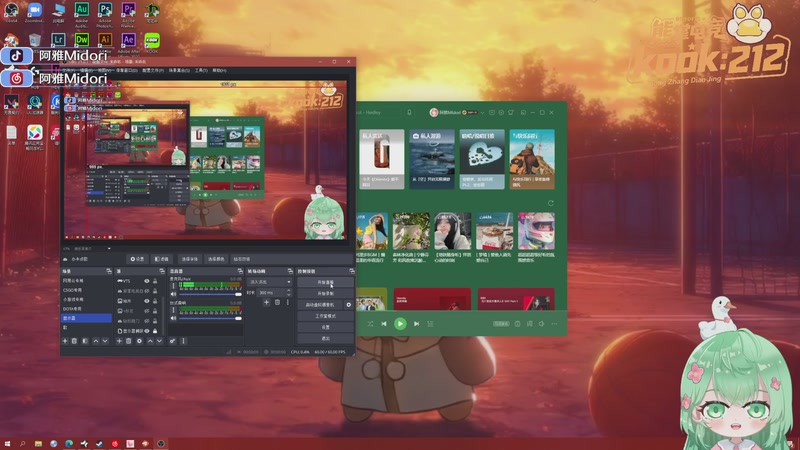
Task: Open source properties gear in Sources toolbar
Action: click(139, 341)
